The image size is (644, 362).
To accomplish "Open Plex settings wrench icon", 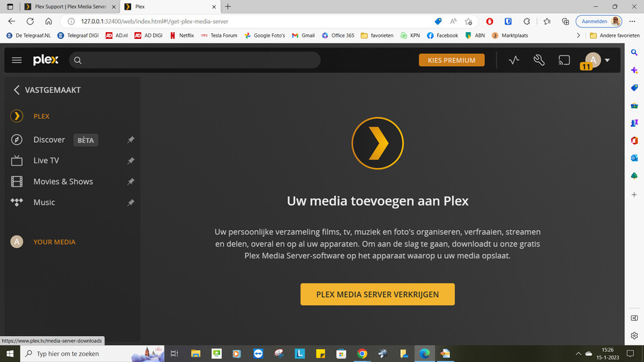I will click(x=539, y=60).
